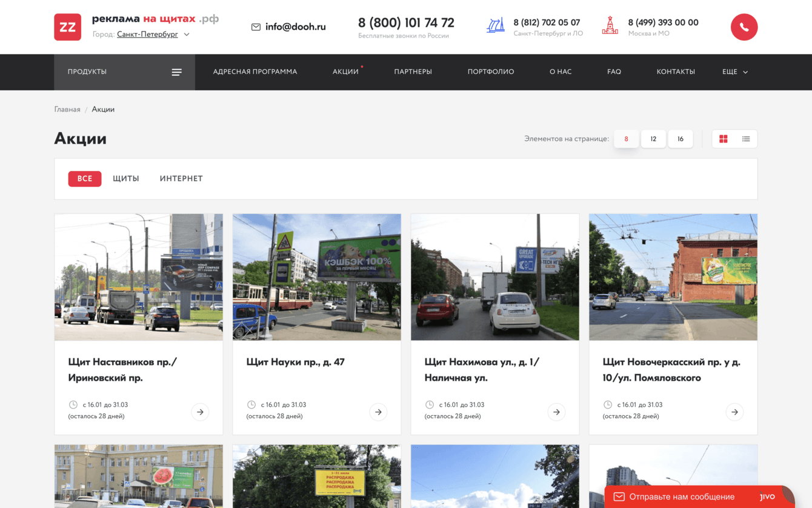Click the Moscow Kremlin tower icon

point(610,25)
